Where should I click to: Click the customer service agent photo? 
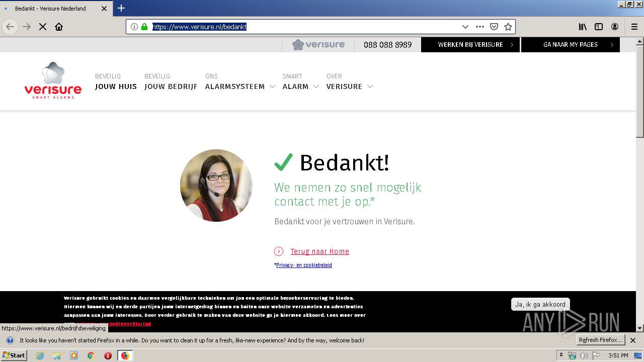point(216,186)
